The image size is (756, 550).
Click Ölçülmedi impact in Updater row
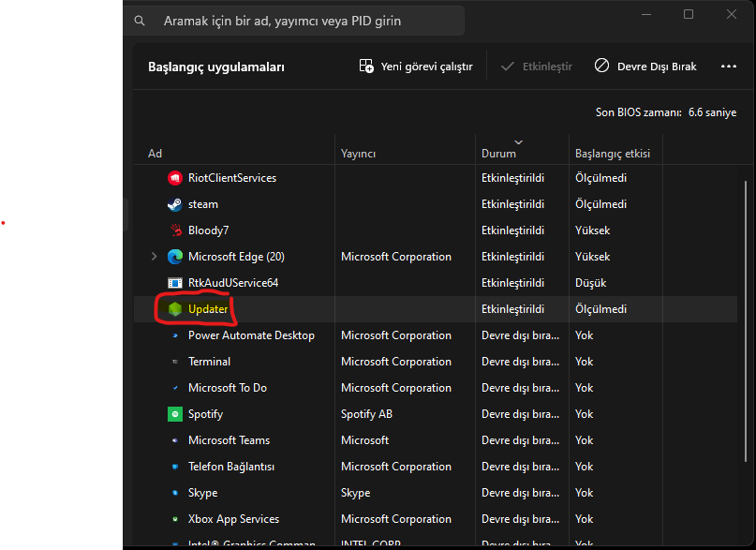pos(600,309)
